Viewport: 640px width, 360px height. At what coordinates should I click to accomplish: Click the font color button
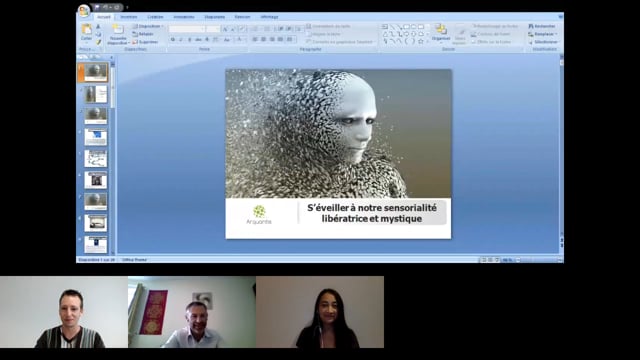[x=240, y=40]
